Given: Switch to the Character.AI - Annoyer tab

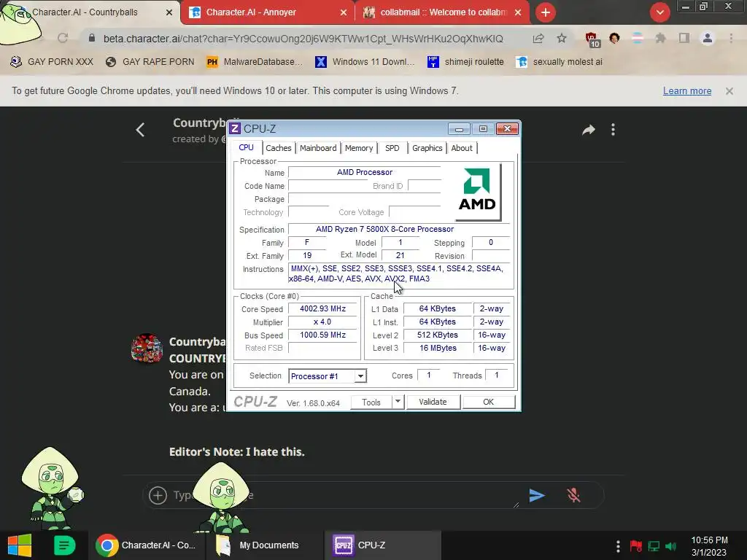Looking at the screenshot, I should click(x=268, y=12).
